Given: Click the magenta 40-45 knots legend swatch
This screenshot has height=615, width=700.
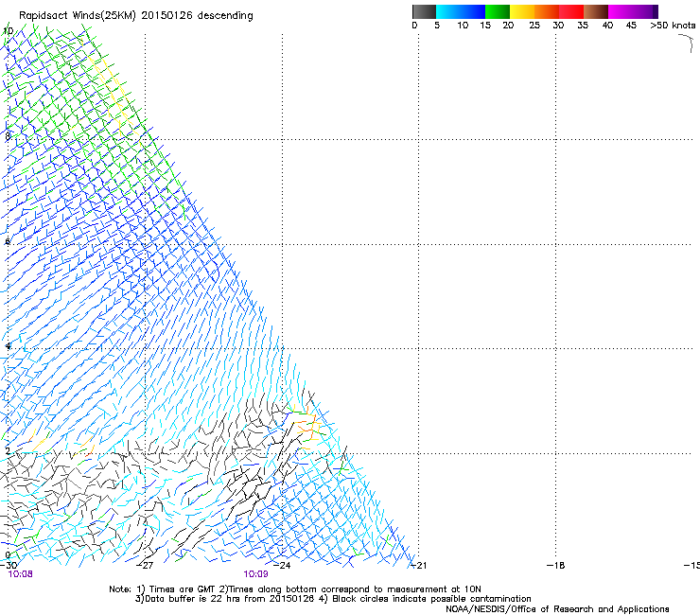Looking at the screenshot, I should [621, 11].
